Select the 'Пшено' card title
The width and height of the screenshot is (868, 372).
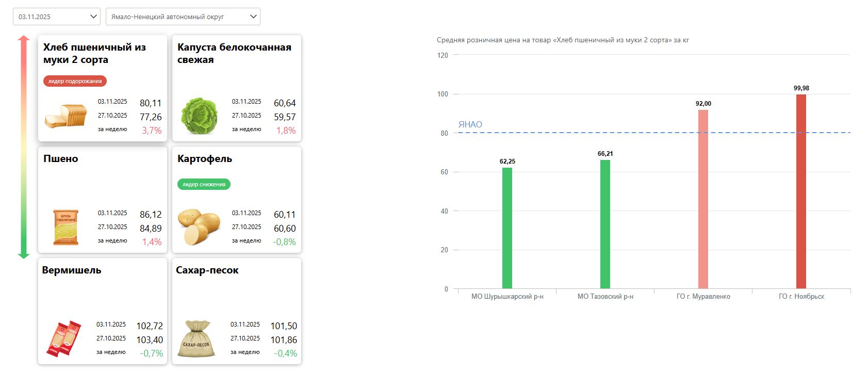pos(61,159)
